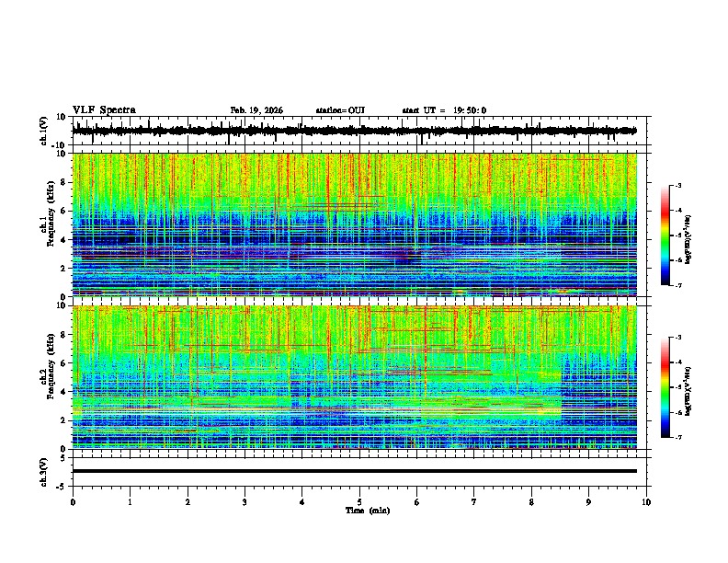
Task: Click time axis tick label "3"
Action: 245,502
